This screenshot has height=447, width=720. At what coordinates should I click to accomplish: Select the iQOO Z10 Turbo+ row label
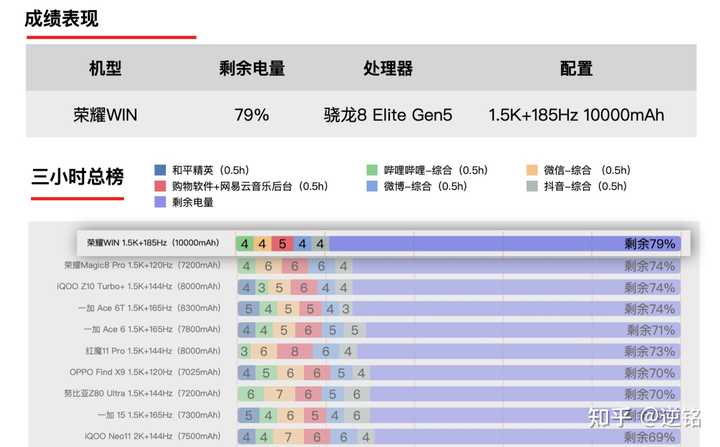139,286
